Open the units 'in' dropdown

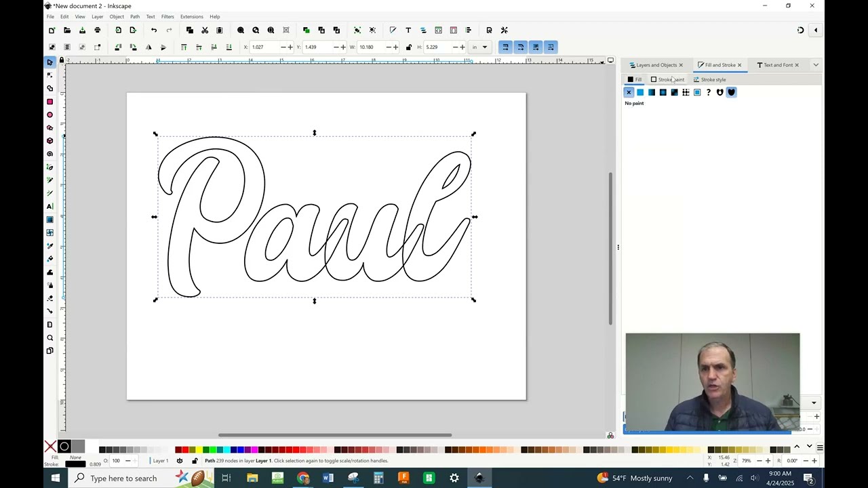click(479, 47)
